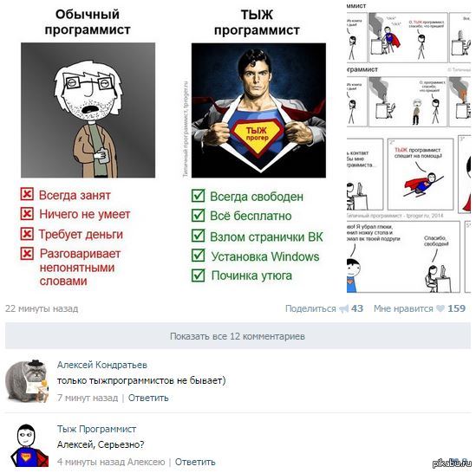This screenshot has height=473, width=476.
Task: Click the share megaphone icon
Action: click(343, 309)
